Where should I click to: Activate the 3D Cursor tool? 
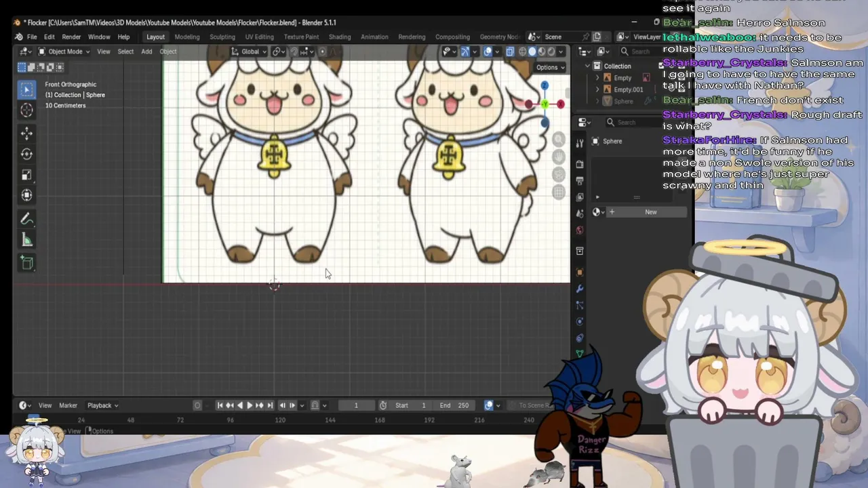tap(27, 110)
